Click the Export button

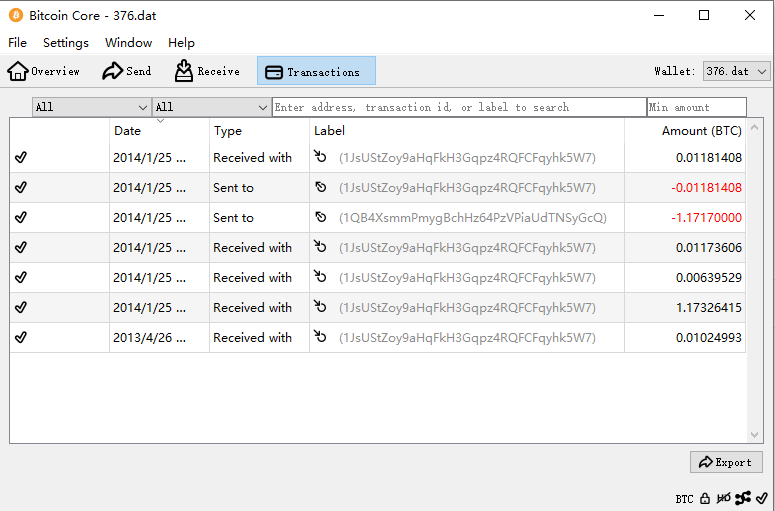click(726, 462)
